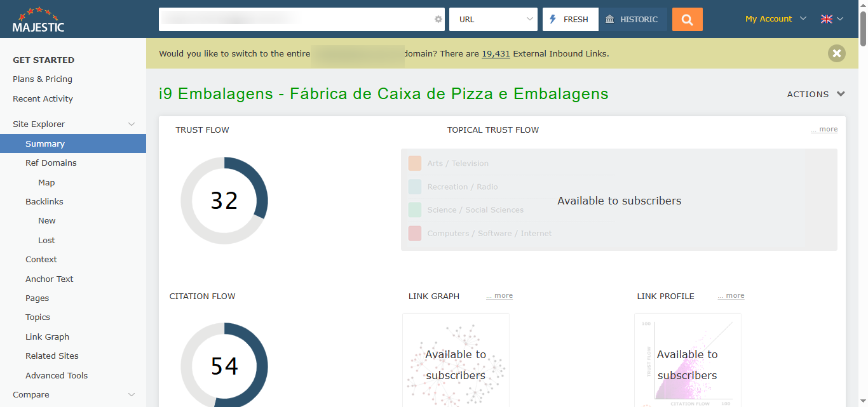
Task: Click the 19,431 inbound links link
Action: tap(496, 54)
